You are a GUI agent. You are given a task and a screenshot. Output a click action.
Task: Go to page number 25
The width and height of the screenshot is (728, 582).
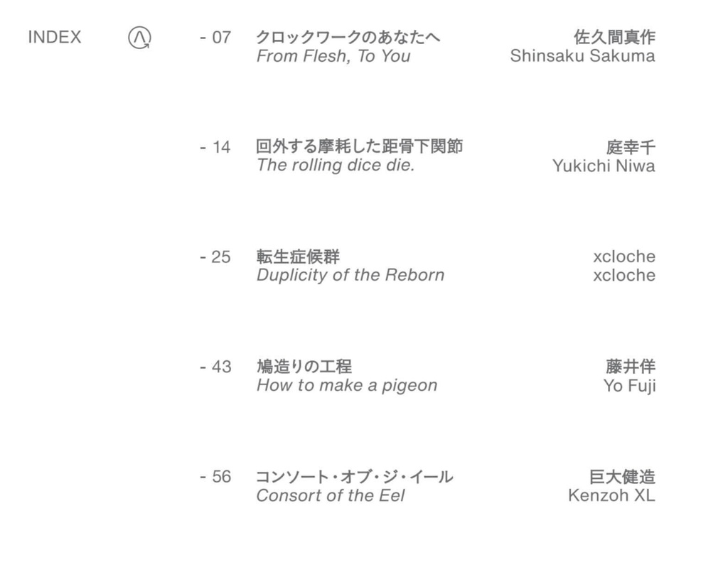[x=215, y=257]
